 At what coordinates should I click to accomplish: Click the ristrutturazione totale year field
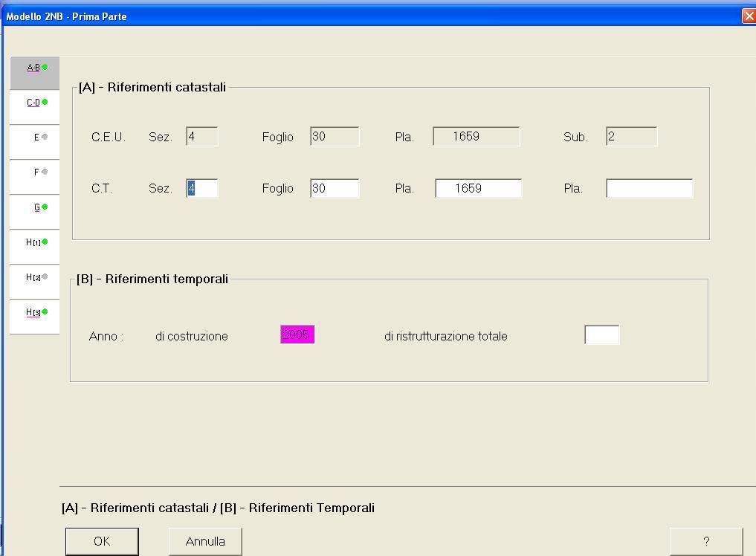[601, 335]
